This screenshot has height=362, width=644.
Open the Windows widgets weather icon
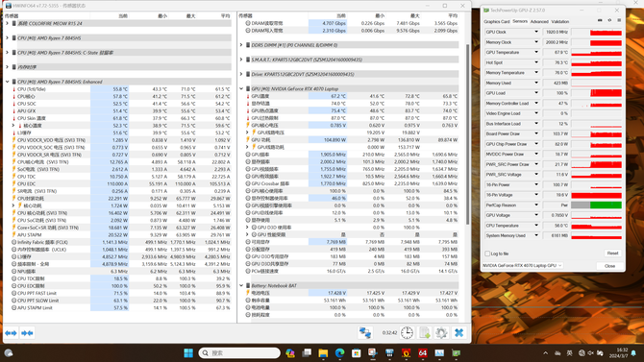9,353
